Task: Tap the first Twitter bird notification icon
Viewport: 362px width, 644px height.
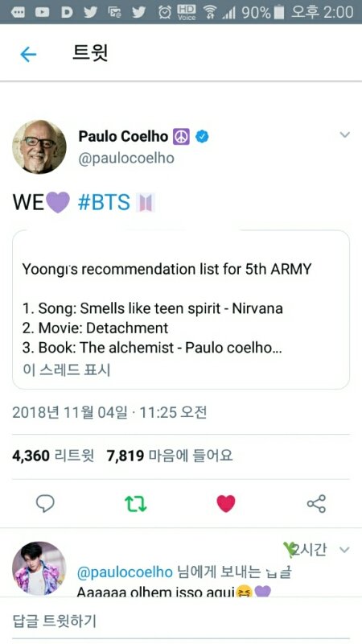Action: 91,12
